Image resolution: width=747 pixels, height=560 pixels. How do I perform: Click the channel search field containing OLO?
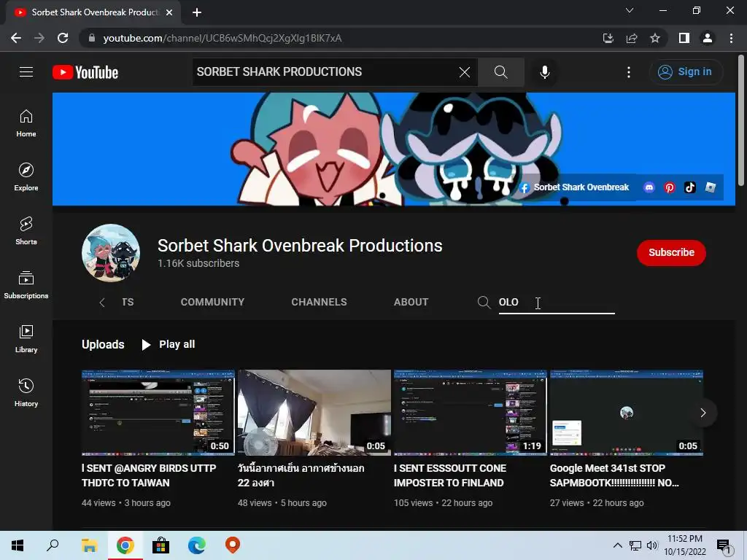pos(557,303)
